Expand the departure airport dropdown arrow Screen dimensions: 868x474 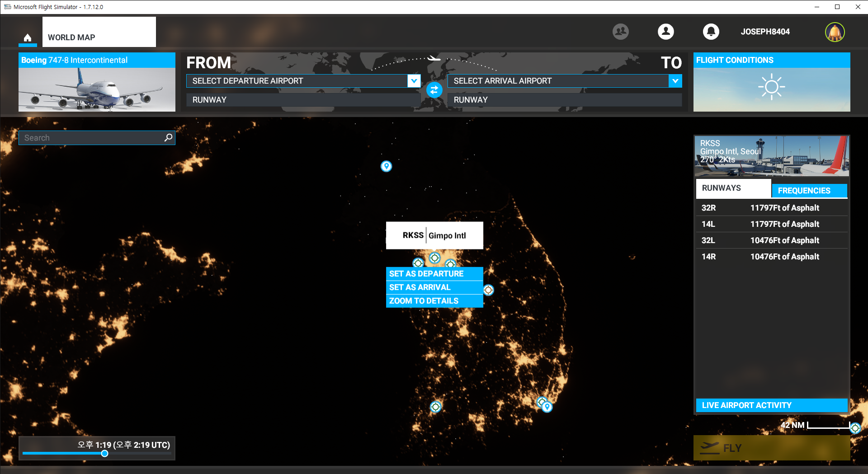(414, 81)
